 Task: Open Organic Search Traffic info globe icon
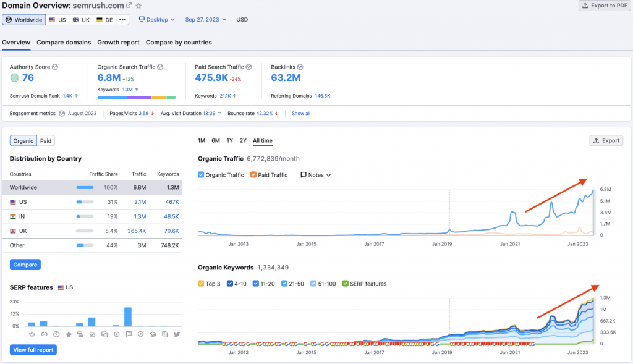point(160,67)
